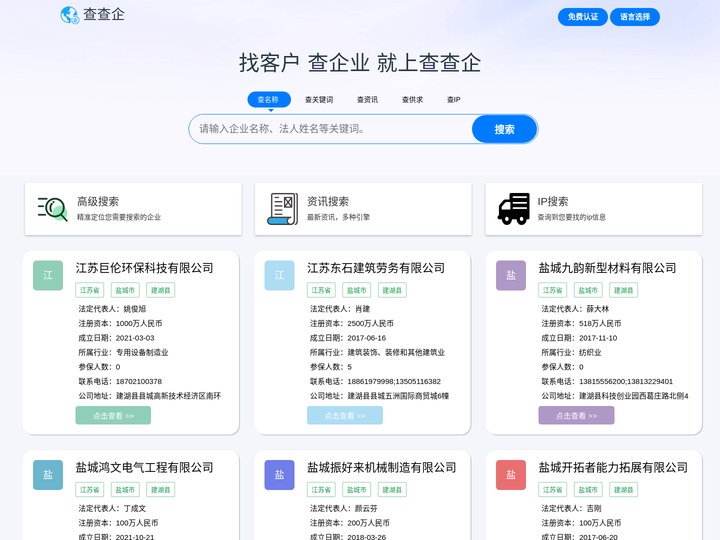Open the 资讯搜索 card title

[328, 201]
